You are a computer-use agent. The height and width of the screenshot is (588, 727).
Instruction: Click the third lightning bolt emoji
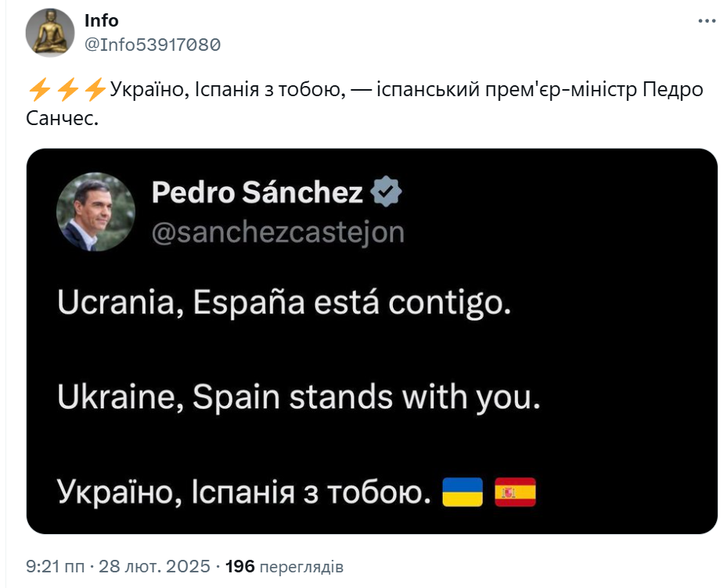pyautogui.click(x=95, y=90)
